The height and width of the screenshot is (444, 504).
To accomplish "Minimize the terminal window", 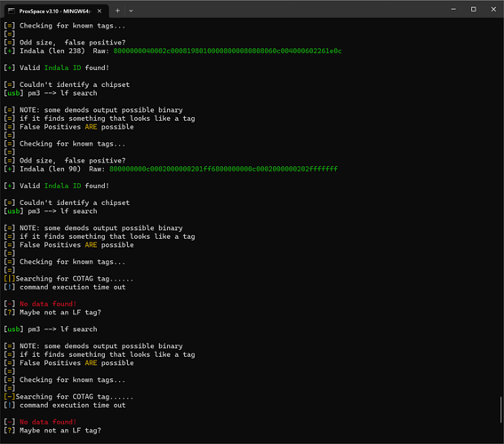I will pos(453,9).
